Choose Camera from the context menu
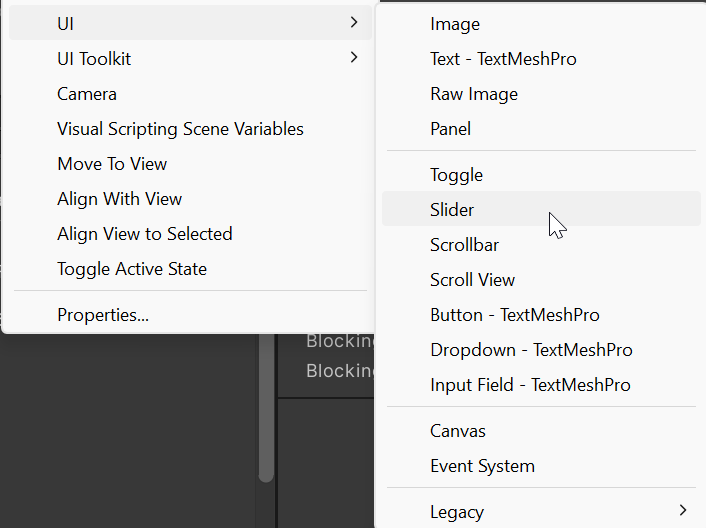The image size is (706, 528). pyautogui.click(x=190, y=94)
